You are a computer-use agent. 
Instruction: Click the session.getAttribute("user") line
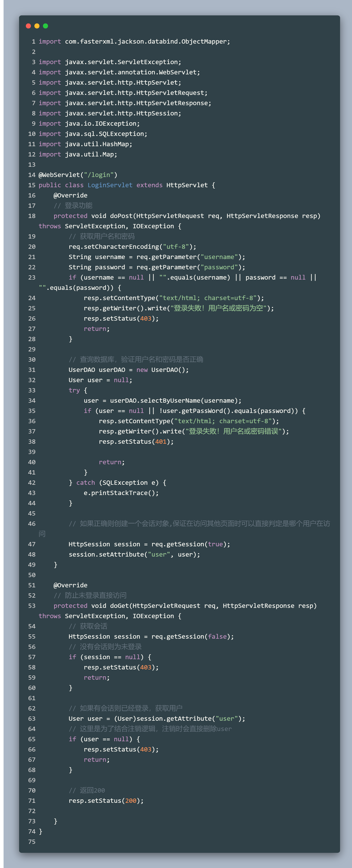157,718
